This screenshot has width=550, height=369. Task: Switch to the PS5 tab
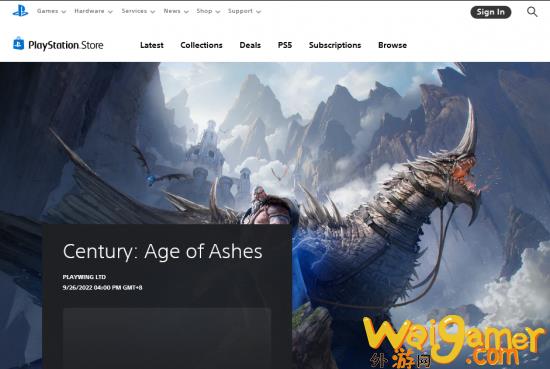point(285,45)
